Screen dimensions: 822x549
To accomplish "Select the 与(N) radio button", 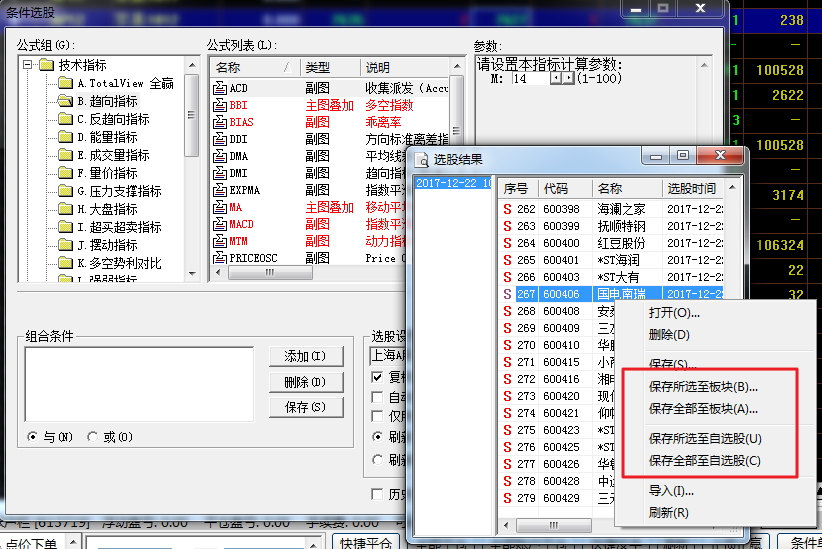I will pyautogui.click(x=34, y=437).
